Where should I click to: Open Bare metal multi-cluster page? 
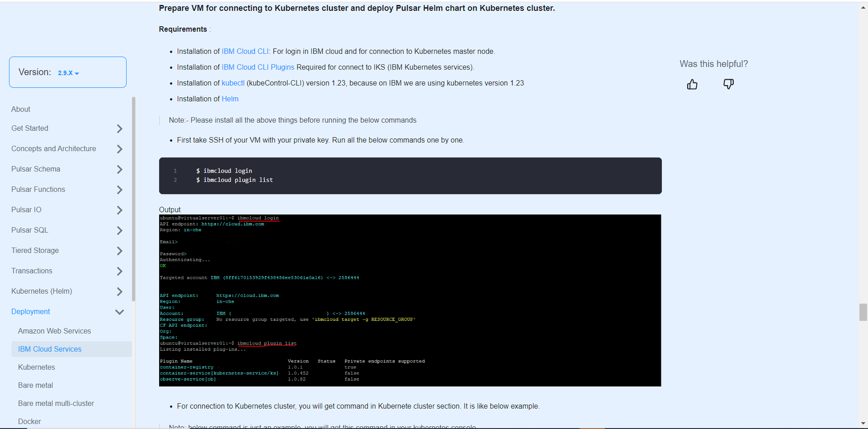click(56, 403)
